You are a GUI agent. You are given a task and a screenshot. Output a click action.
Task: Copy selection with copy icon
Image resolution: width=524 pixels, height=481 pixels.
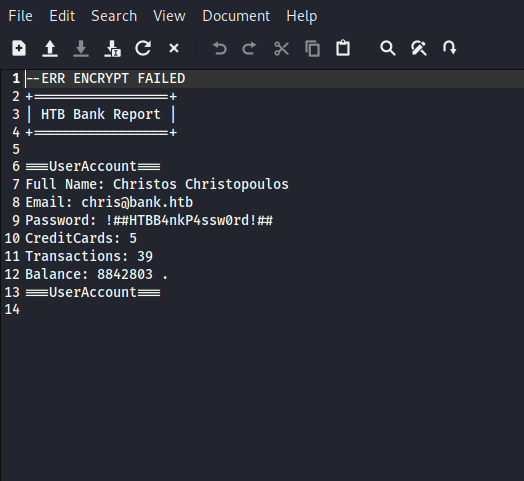tap(312, 48)
